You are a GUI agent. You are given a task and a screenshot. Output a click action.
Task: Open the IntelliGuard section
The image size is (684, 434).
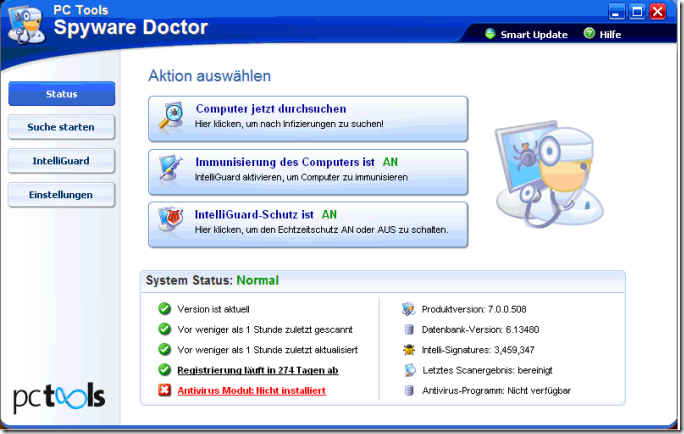tap(62, 161)
